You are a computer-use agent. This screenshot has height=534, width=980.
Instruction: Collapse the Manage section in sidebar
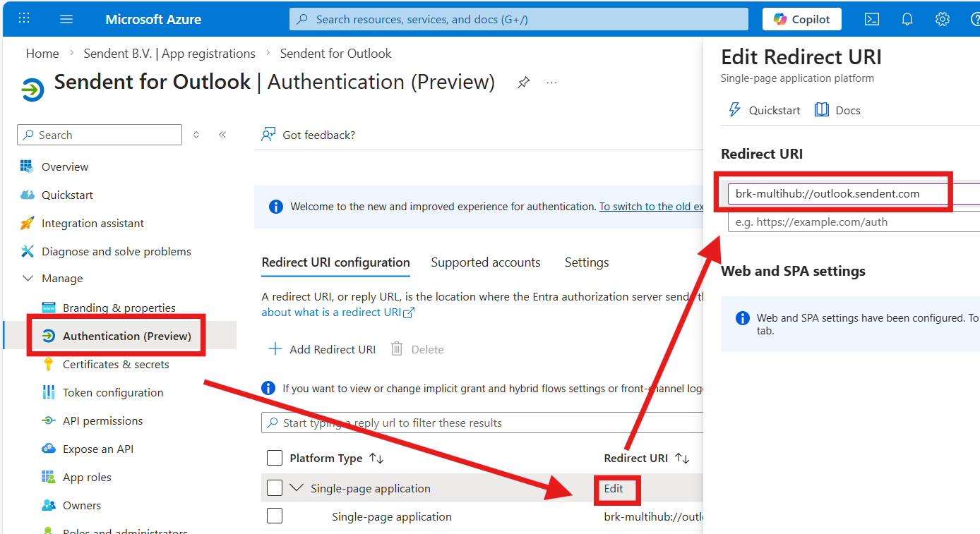tap(28, 279)
